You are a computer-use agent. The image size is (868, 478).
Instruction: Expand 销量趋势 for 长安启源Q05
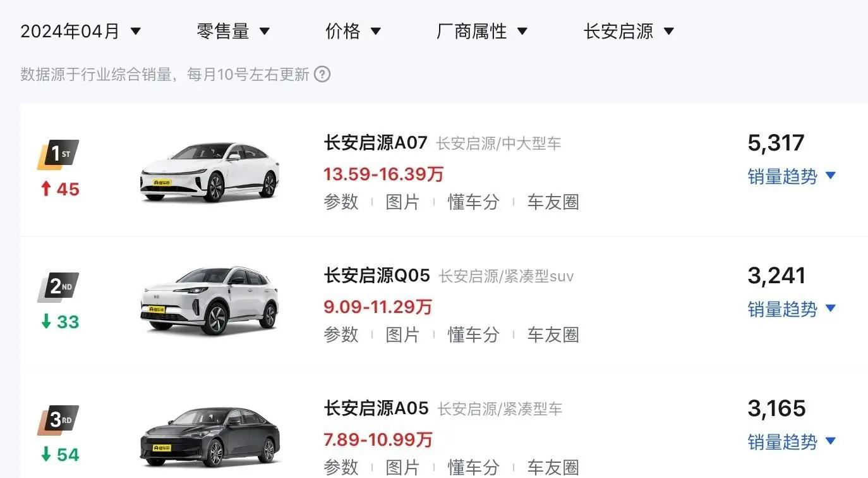coord(792,309)
